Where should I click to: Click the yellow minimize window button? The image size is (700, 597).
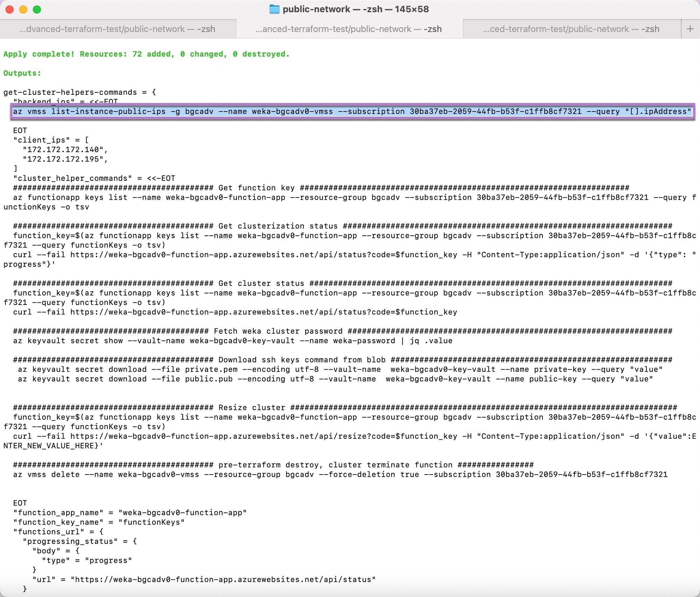[23, 9]
